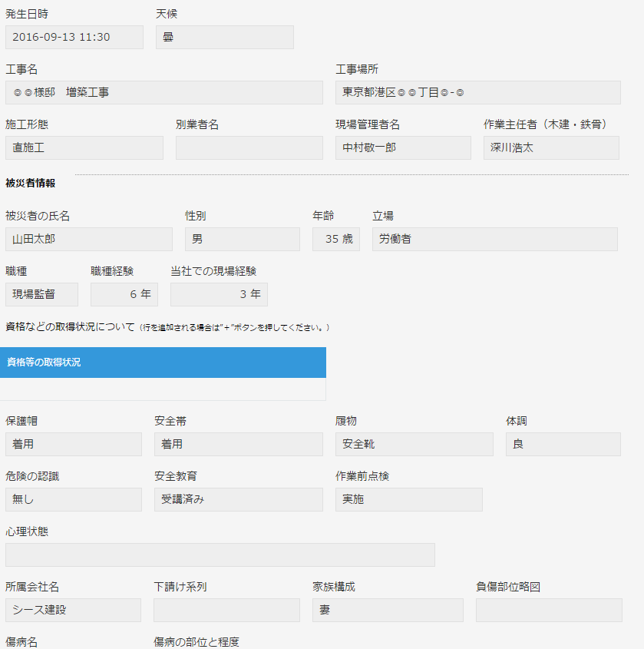The width and height of the screenshot is (644, 649).
Task: Click the 資格などの取得状況について instruction text
Action: coord(167,327)
